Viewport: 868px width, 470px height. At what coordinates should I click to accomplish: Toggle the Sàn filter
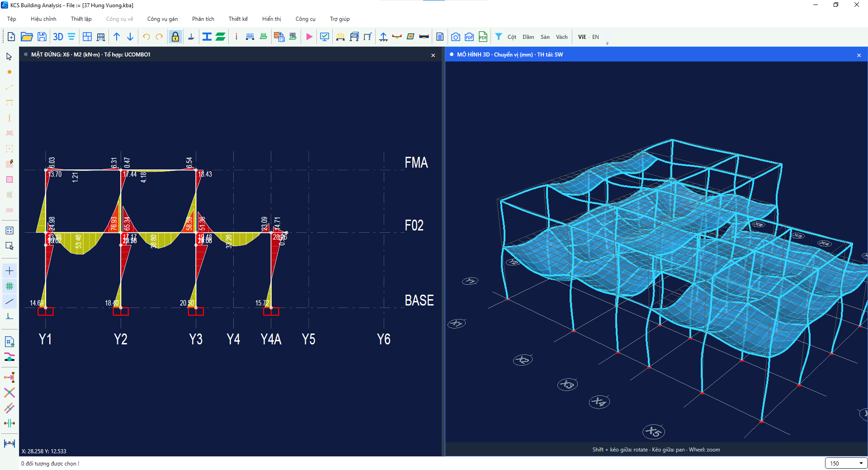point(545,37)
